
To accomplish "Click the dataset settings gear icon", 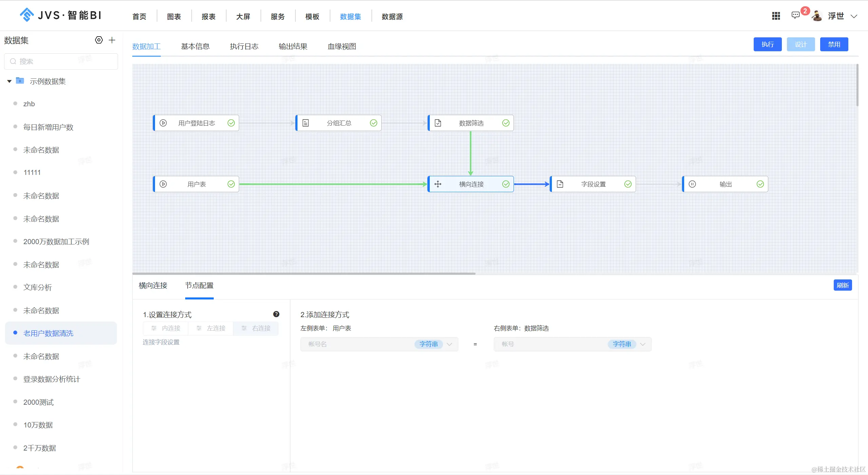I will click(99, 40).
